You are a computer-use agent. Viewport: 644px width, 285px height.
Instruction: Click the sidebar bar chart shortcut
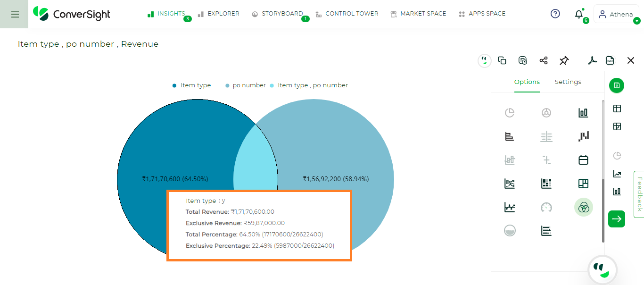coord(617,192)
